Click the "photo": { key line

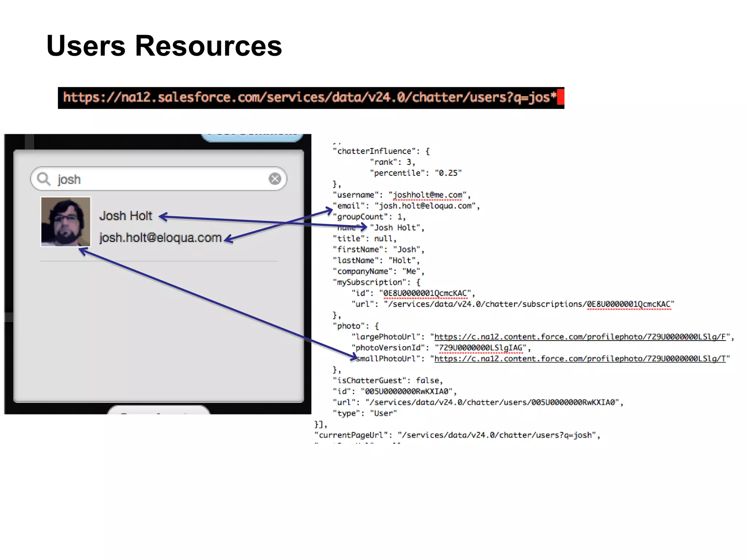point(356,326)
